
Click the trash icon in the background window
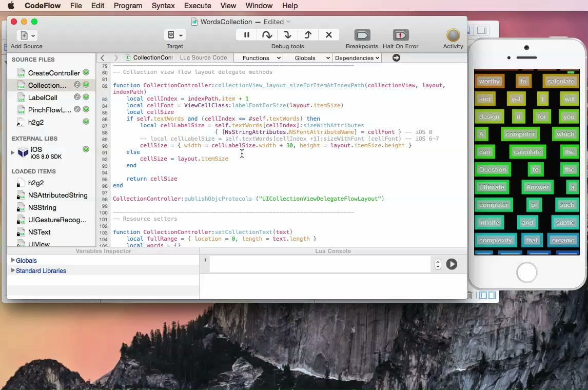coord(469,296)
